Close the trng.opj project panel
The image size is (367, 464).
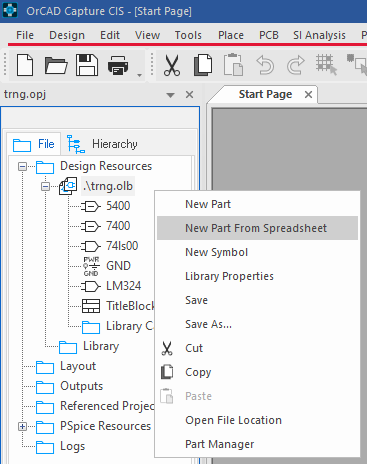[189, 95]
